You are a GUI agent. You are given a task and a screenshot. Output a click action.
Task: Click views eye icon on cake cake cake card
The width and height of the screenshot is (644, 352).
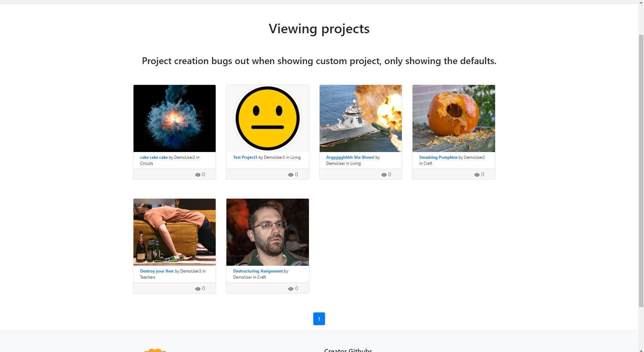click(x=198, y=175)
